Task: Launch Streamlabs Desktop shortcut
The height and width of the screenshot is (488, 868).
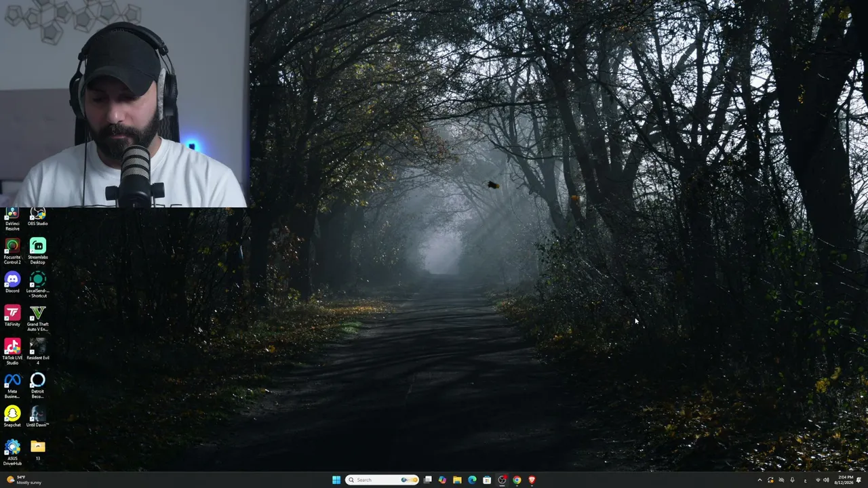Action: click(37, 251)
